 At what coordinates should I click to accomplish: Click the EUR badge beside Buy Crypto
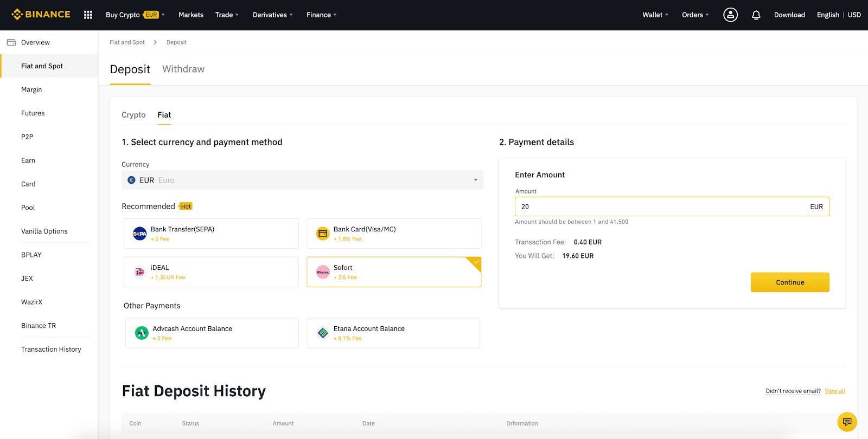click(151, 15)
